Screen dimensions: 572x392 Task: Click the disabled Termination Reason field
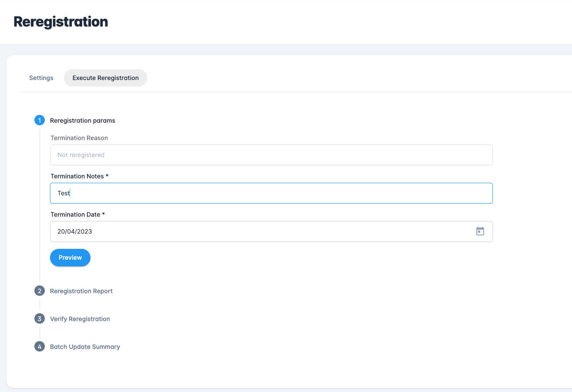(271, 155)
